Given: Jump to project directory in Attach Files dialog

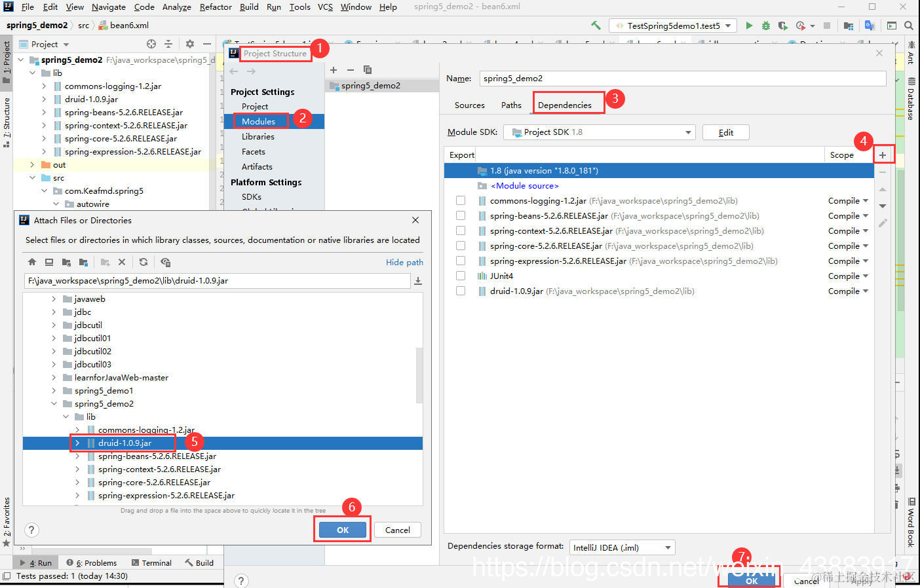Looking at the screenshot, I should click(66, 262).
